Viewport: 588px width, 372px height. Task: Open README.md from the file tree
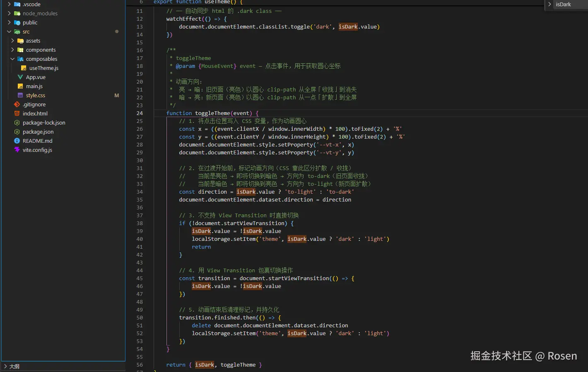pyautogui.click(x=38, y=141)
